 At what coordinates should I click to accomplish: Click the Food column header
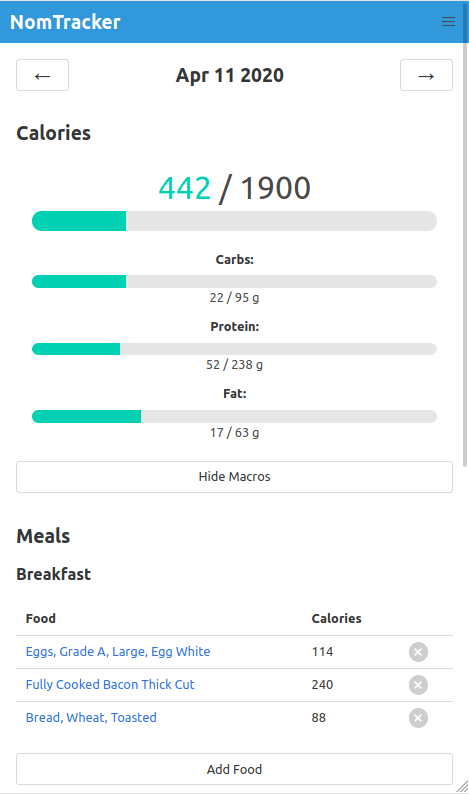tap(41, 618)
